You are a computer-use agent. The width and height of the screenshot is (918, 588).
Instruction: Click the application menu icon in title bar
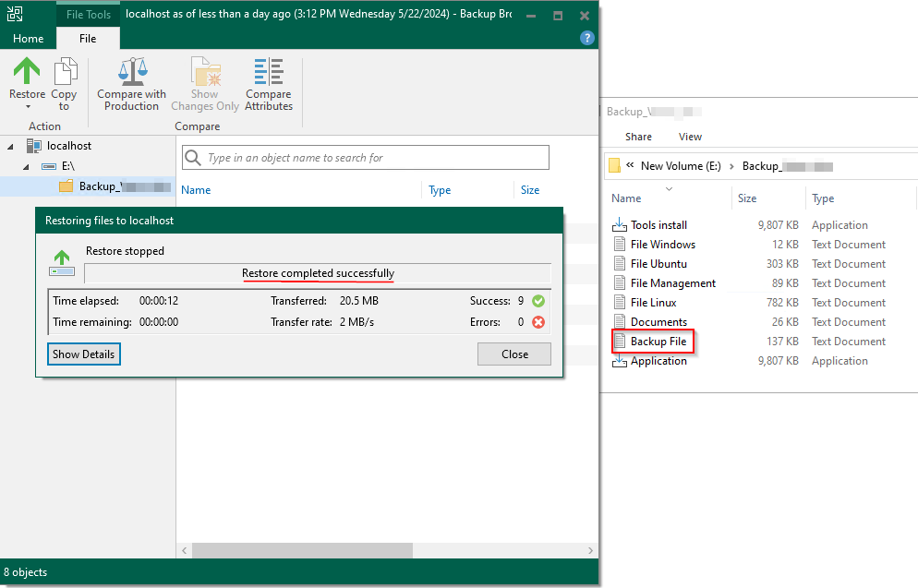pos(15,15)
